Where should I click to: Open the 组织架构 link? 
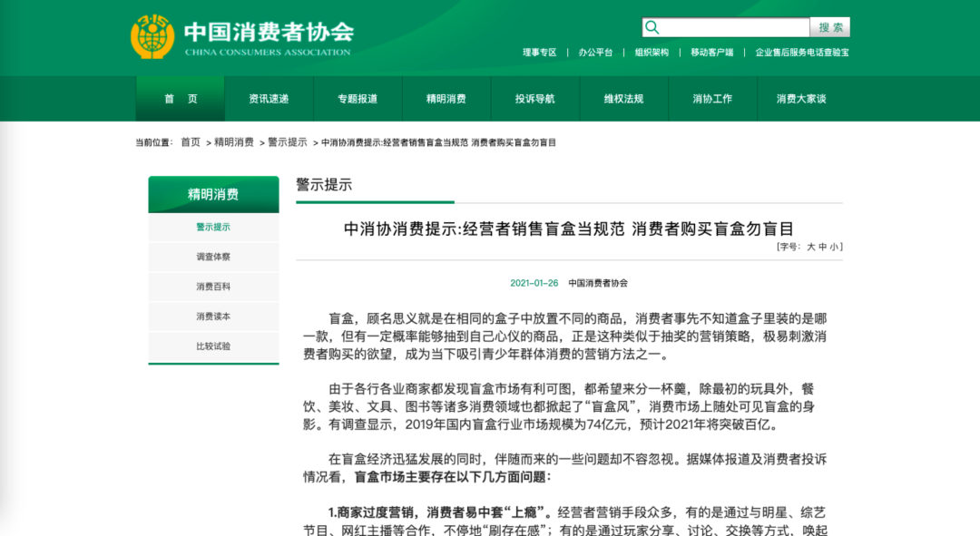[652, 53]
